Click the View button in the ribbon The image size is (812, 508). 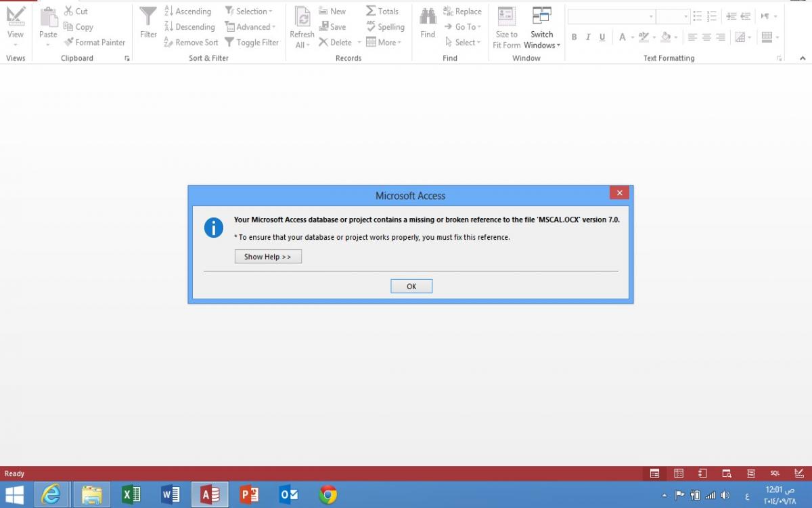tap(16, 26)
